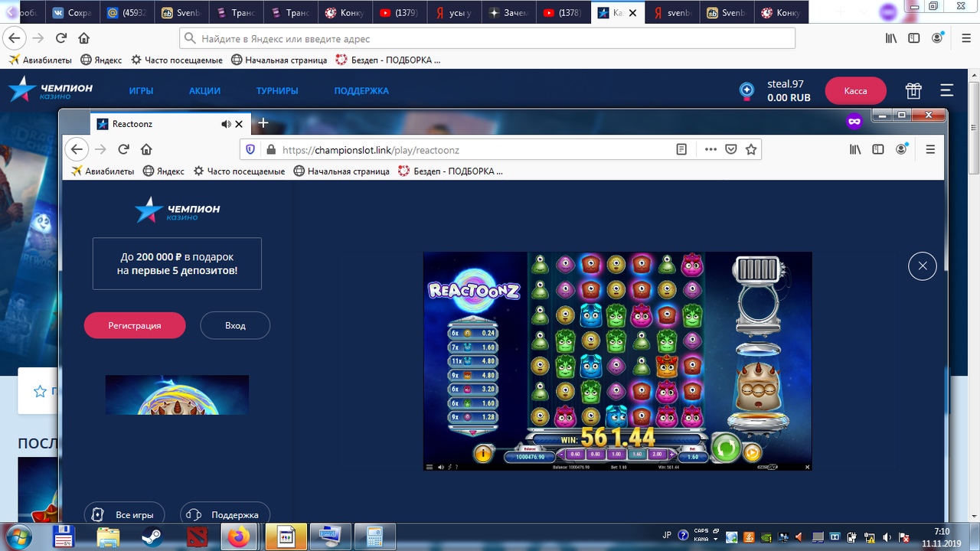Open game help question mark icon
The height and width of the screenshot is (551, 980).
click(x=457, y=466)
